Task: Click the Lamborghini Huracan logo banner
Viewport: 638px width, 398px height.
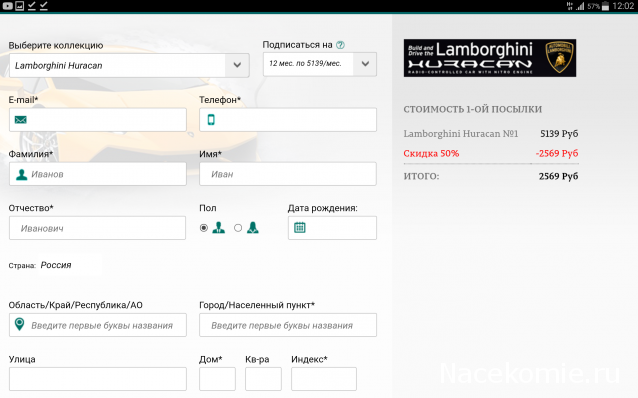Action: click(x=490, y=58)
